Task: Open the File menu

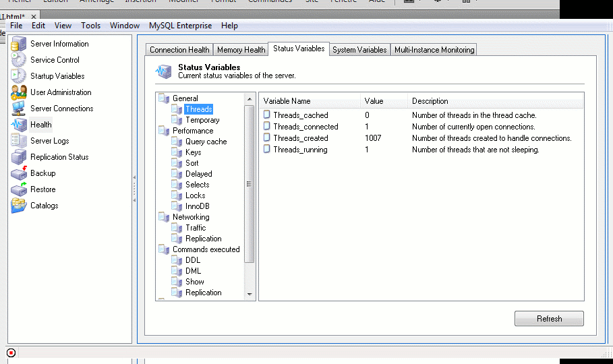Action: pos(16,26)
